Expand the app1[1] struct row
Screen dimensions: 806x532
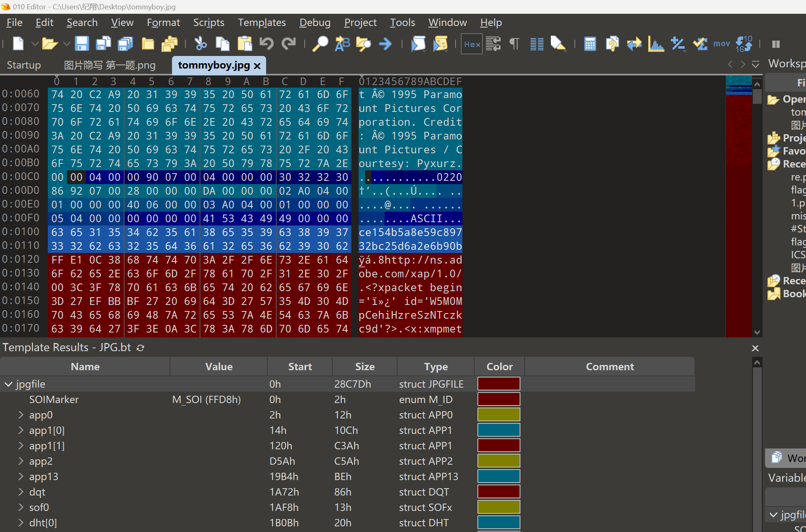click(x=21, y=446)
